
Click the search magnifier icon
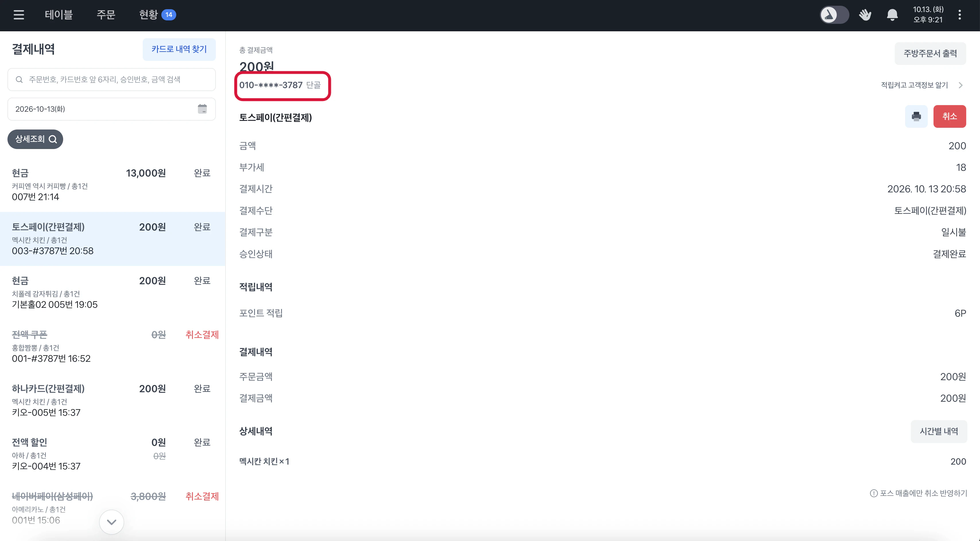[19, 80]
